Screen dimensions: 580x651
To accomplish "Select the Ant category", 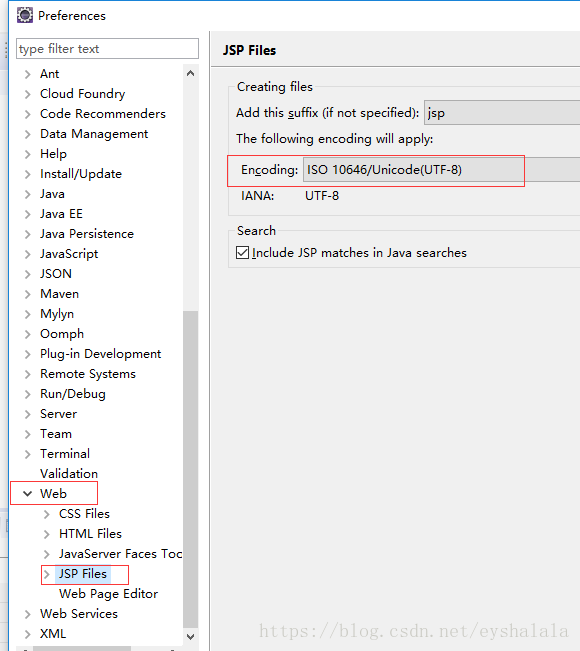I will point(49,74).
